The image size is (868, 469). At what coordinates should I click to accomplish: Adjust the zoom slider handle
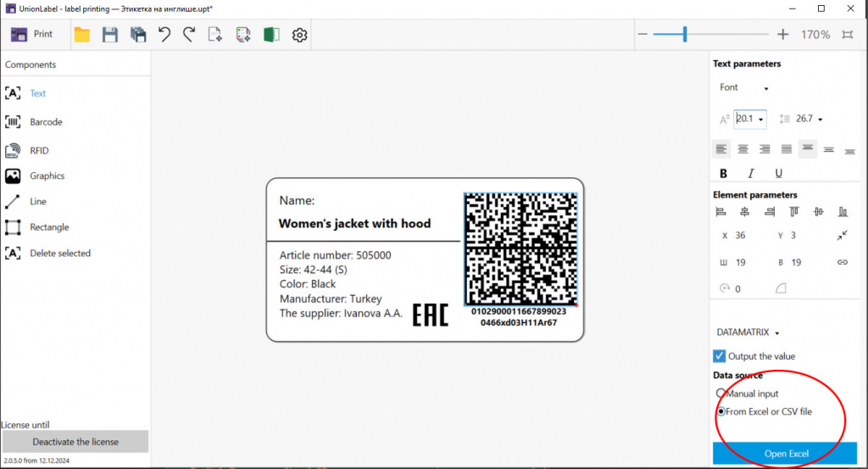pyautogui.click(x=685, y=34)
